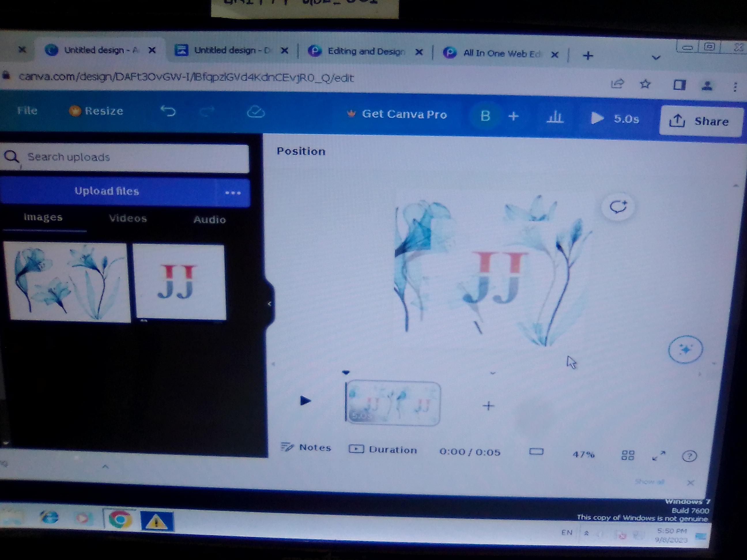Click the undo arrow icon
The width and height of the screenshot is (747, 560).
coord(168,111)
